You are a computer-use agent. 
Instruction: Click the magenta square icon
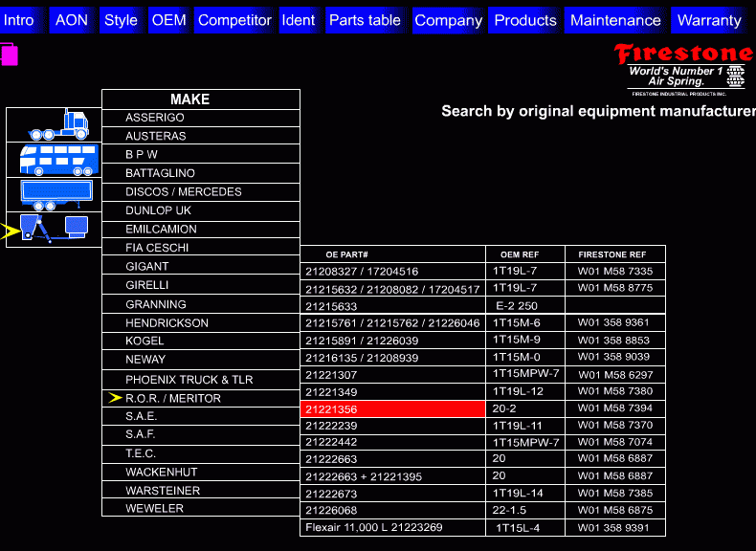[x=10, y=55]
